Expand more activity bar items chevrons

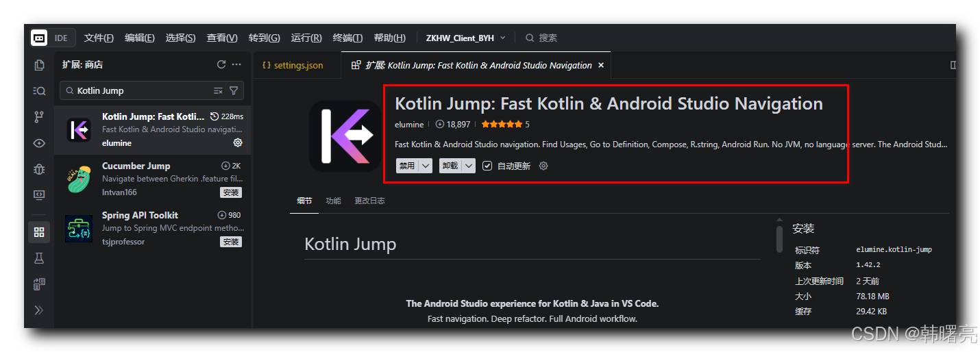[39, 310]
